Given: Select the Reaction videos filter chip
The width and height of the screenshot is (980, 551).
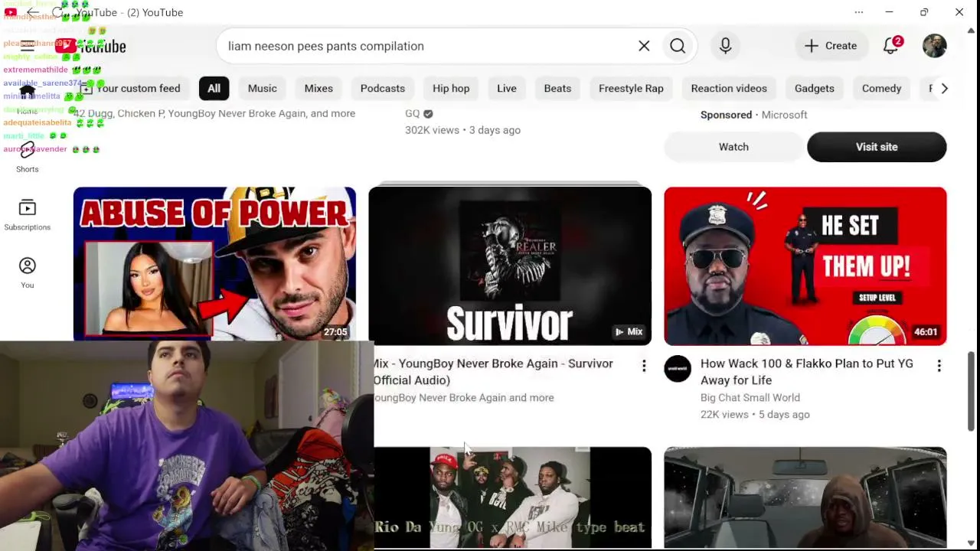Looking at the screenshot, I should click(729, 88).
